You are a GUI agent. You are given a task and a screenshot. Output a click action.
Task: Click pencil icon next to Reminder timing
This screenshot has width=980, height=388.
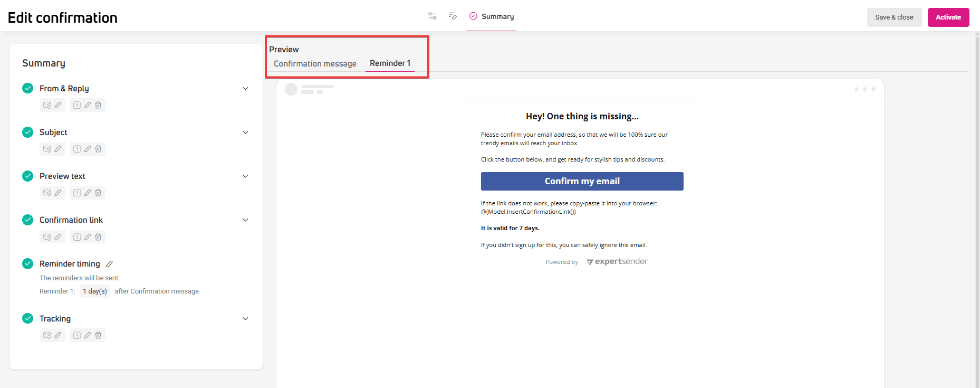[x=110, y=264]
